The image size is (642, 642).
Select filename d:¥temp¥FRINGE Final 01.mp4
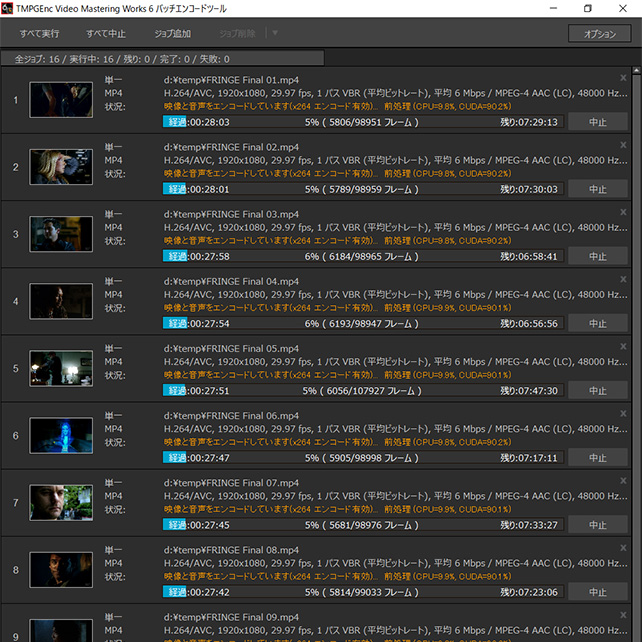coord(231,80)
